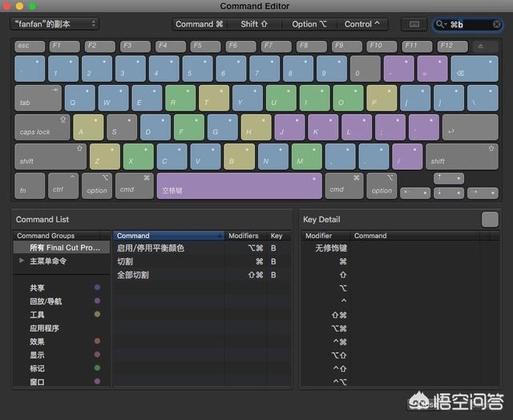Open the "fanfan"的副本 command set dropdown
The image size is (513, 420).
[55, 24]
